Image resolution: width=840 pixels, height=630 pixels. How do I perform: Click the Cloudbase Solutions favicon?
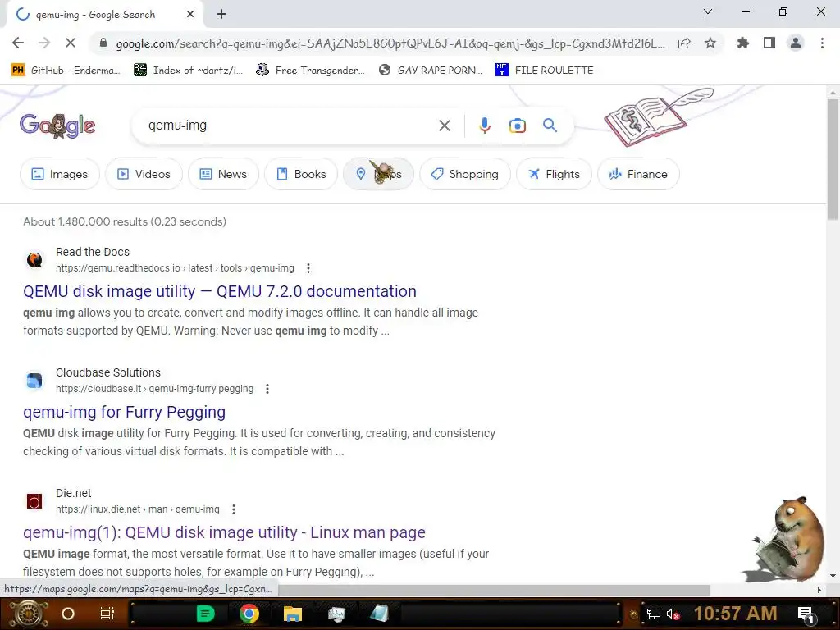[x=34, y=381]
